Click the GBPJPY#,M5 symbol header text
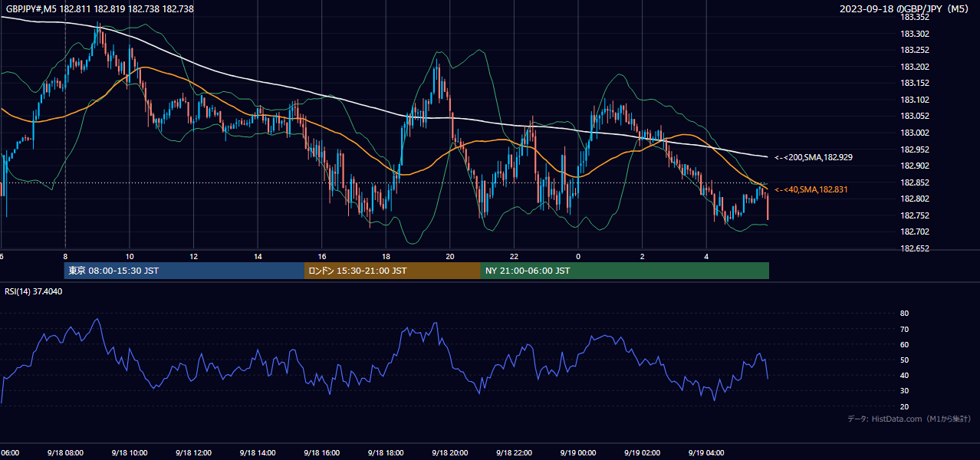Screen dimensions: 980x460 (100, 8)
